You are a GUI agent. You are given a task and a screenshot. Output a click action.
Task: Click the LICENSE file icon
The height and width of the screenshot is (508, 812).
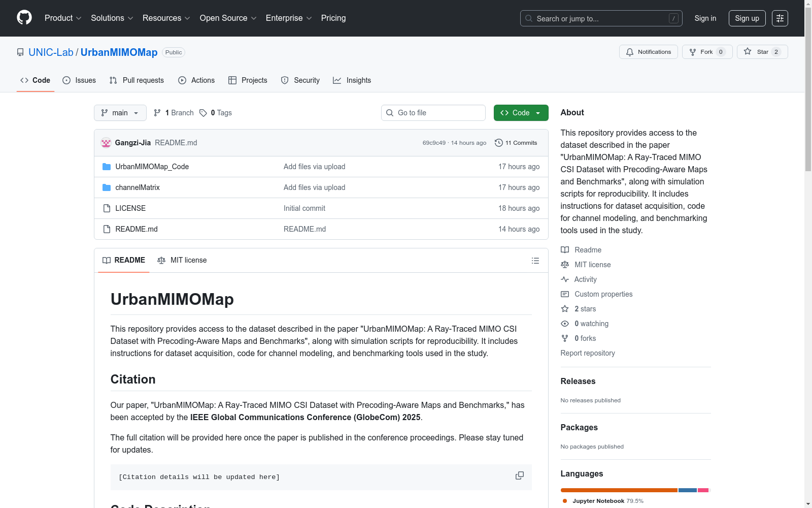107,208
